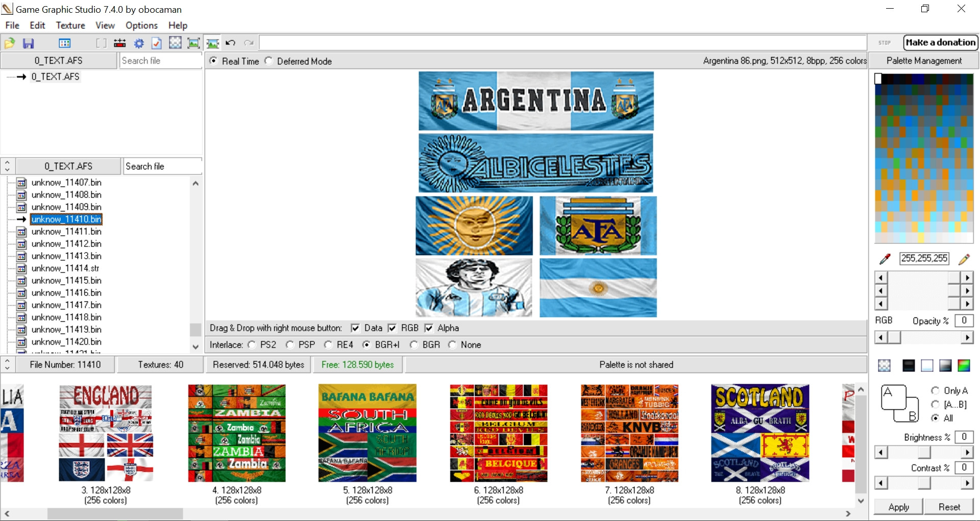Image resolution: width=980 pixels, height=521 pixels.
Task: Open the Texture menu
Action: (x=70, y=26)
